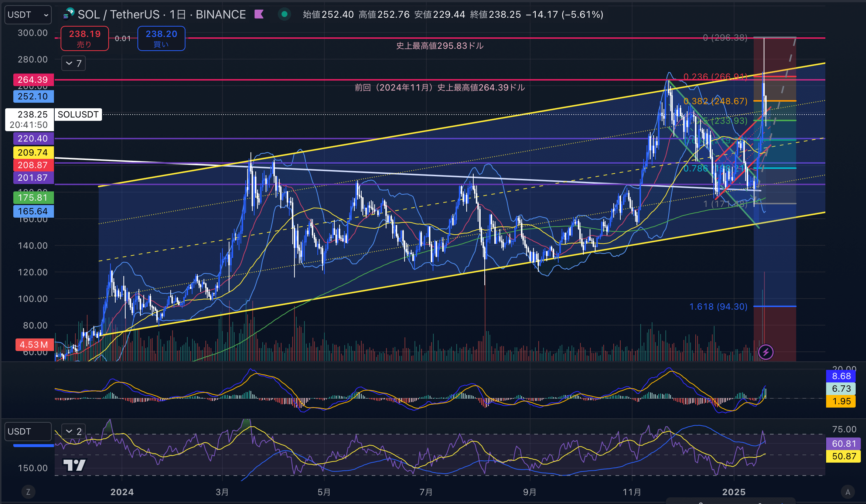Click the 220.40 purple price label

point(33,139)
